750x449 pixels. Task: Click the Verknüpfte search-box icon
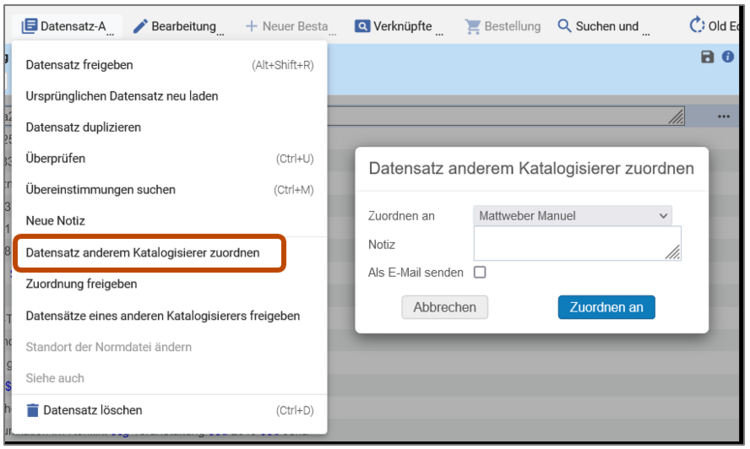(362, 26)
